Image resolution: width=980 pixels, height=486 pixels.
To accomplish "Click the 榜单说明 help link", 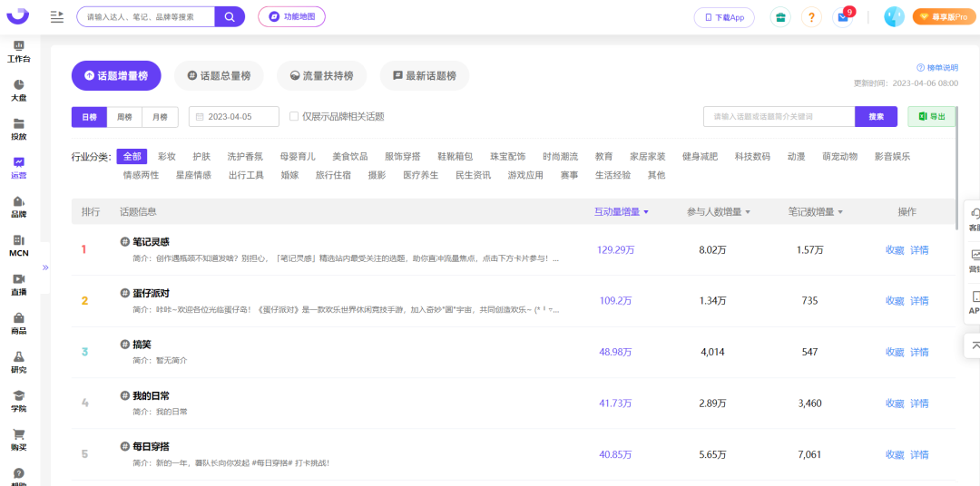I will [x=936, y=67].
